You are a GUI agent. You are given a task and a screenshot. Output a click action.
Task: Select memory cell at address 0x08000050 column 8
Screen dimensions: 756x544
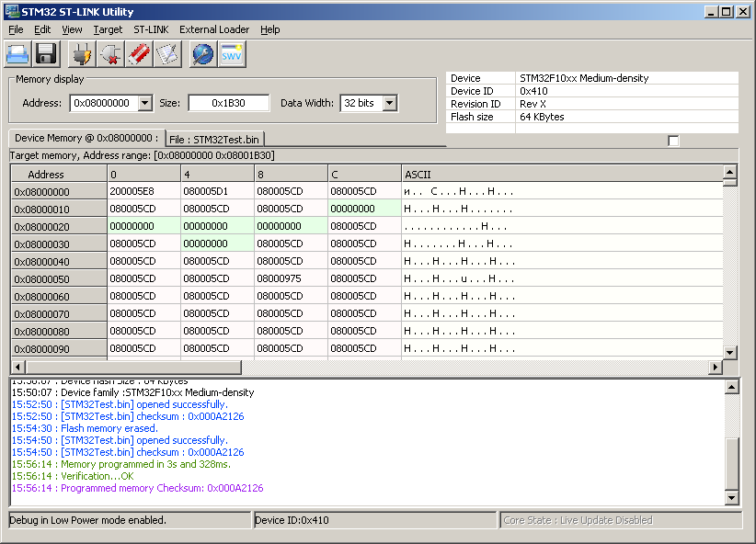pyautogui.click(x=291, y=278)
